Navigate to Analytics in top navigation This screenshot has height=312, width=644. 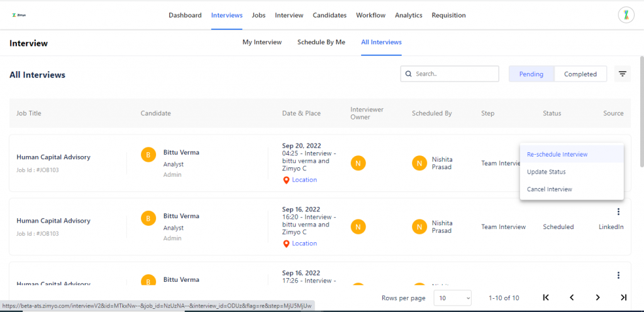click(x=408, y=15)
